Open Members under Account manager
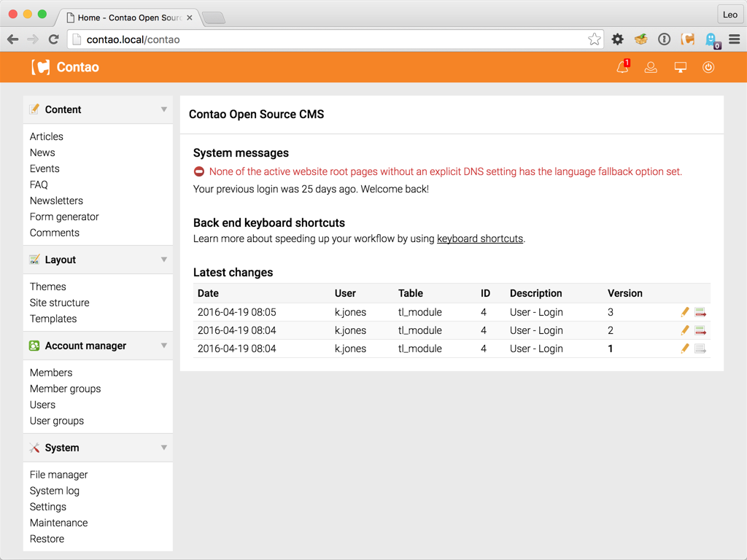The image size is (747, 560). coord(51,373)
